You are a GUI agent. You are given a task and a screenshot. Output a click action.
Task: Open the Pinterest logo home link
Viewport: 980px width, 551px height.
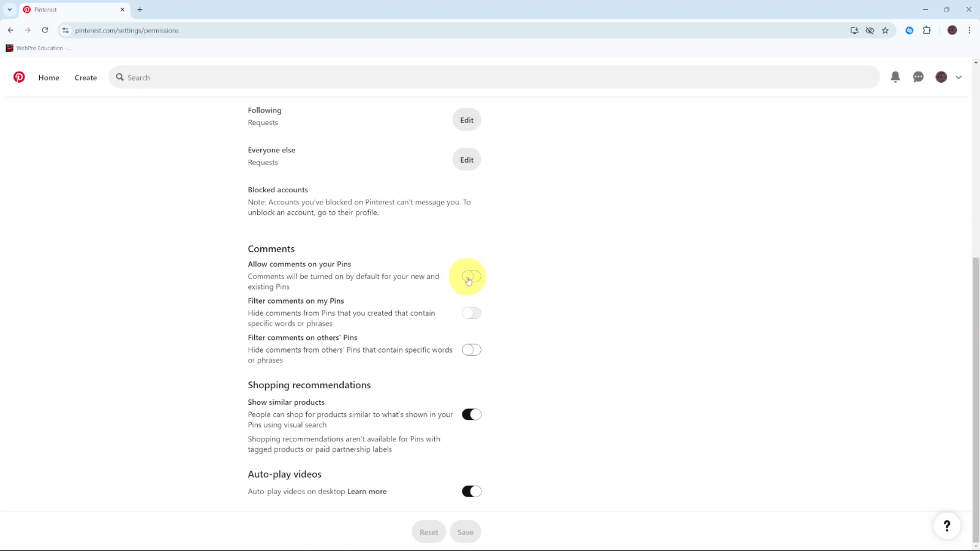pyautogui.click(x=19, y=77)
